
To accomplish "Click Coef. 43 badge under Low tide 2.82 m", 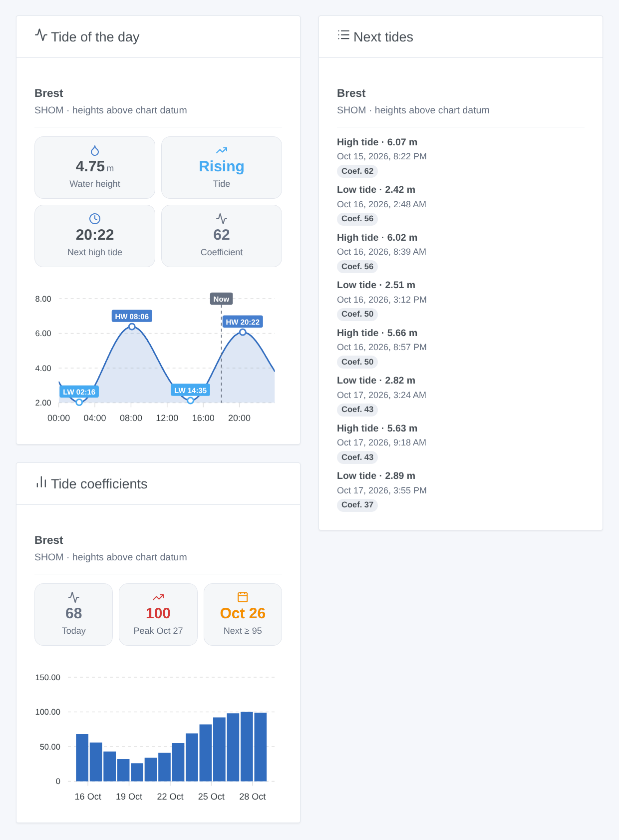I will pos(357,410).
